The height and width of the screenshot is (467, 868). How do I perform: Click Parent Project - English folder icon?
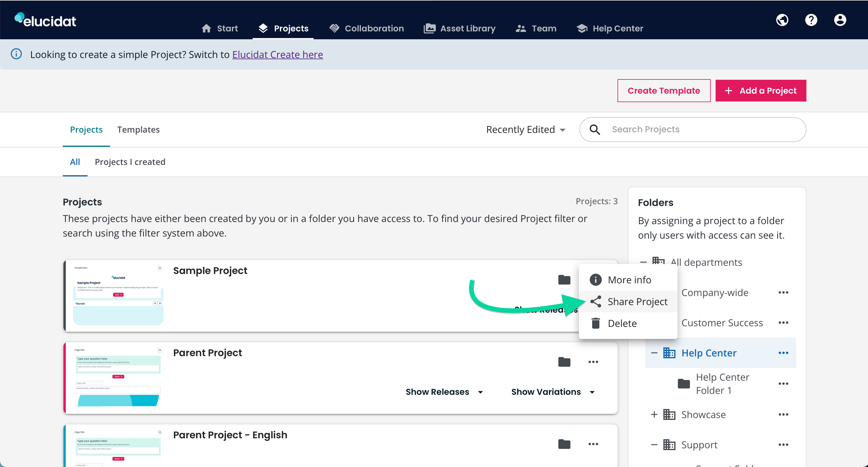point(564,444)
